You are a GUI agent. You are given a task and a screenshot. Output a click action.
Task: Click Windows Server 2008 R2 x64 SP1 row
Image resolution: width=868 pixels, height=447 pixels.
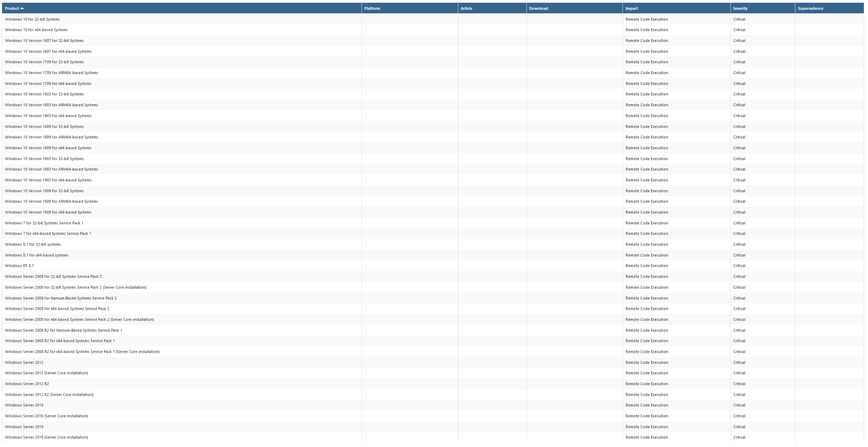(x=60, y=341)
